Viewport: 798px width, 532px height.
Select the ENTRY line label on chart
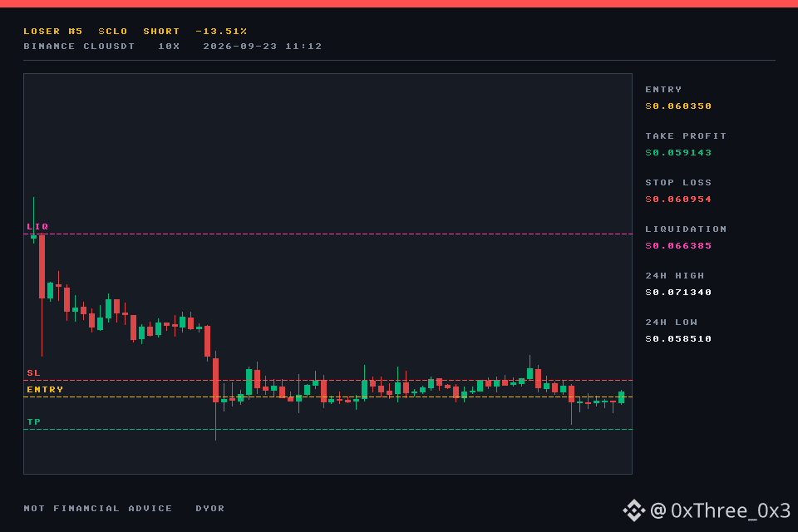(x=45, y=390)
